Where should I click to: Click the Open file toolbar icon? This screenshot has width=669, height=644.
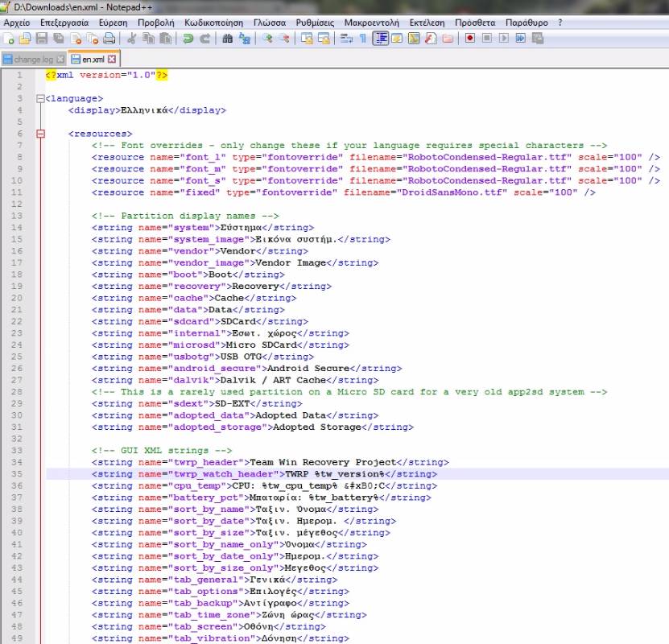[25, 39]
